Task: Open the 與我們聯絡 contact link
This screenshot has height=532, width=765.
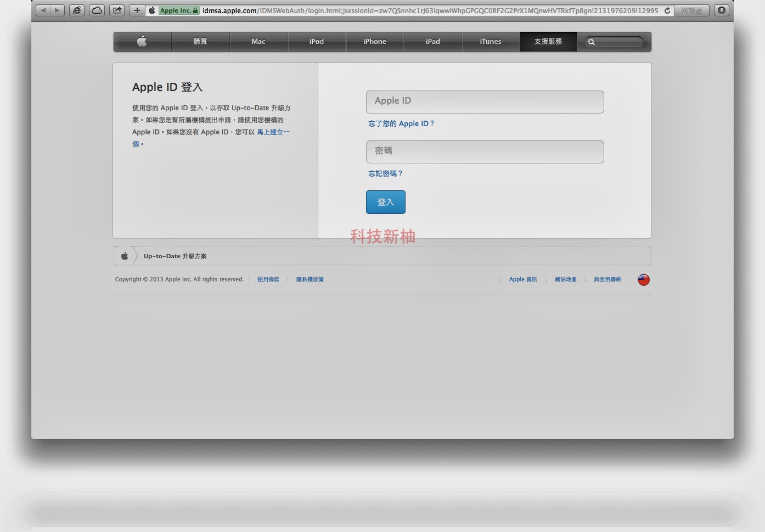Action: [x=607, y=279]
